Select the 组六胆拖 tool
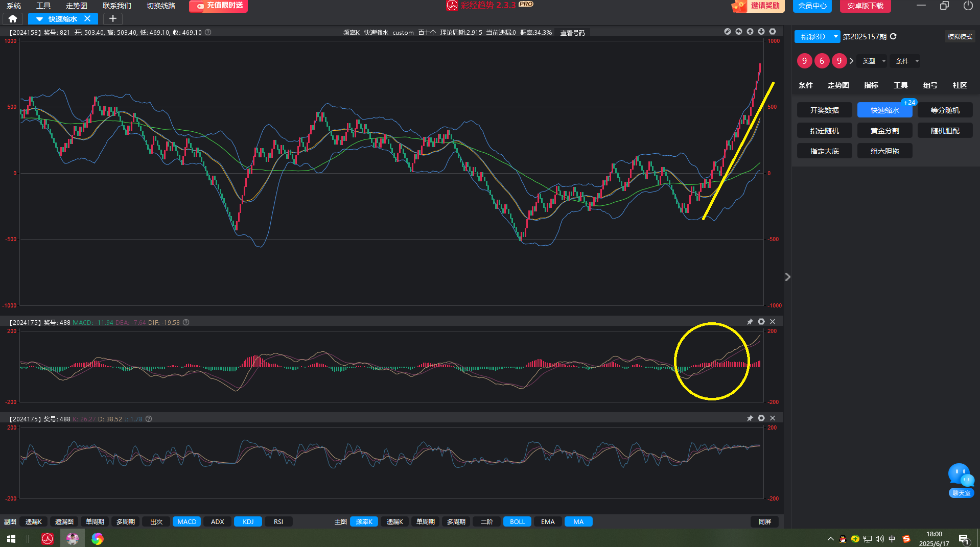The height and width of the screenshot is (547, 980). [885, 151]
